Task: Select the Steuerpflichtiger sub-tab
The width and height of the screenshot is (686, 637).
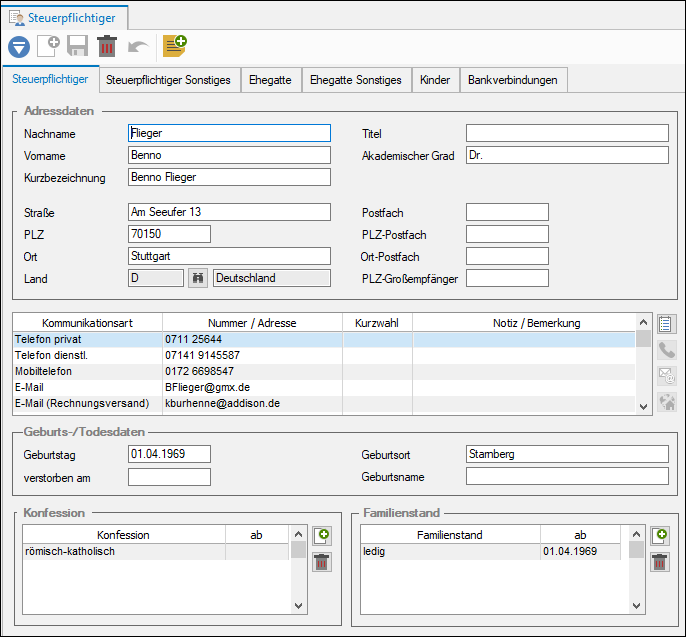Action: click(x=50, y=79)
